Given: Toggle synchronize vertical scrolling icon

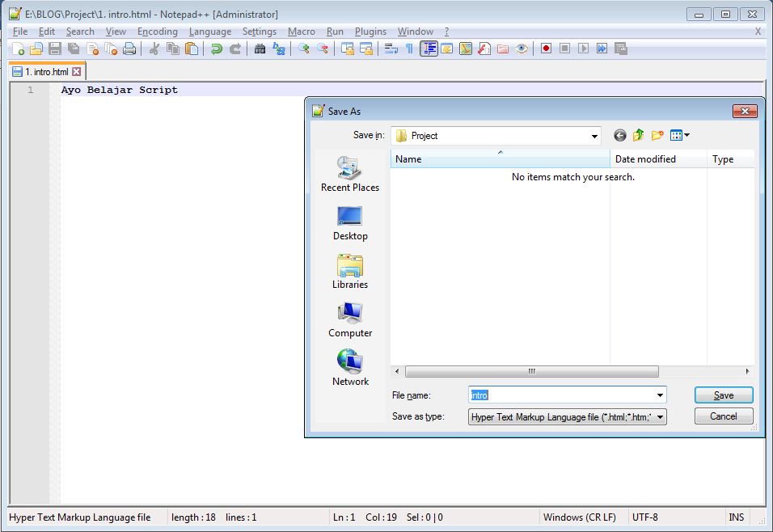Looking at the screenshot, I should (348, 49).
